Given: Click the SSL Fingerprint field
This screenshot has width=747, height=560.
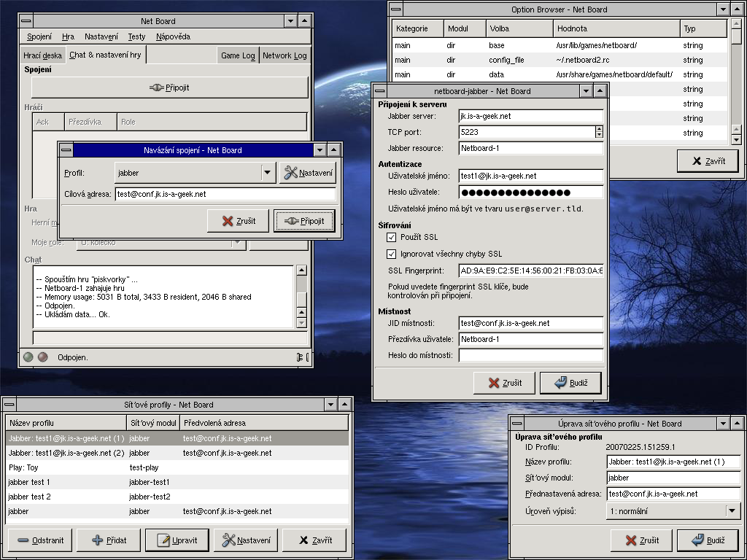Looking at the screenshot, I should pyautogui.click(x=531, y=271).
